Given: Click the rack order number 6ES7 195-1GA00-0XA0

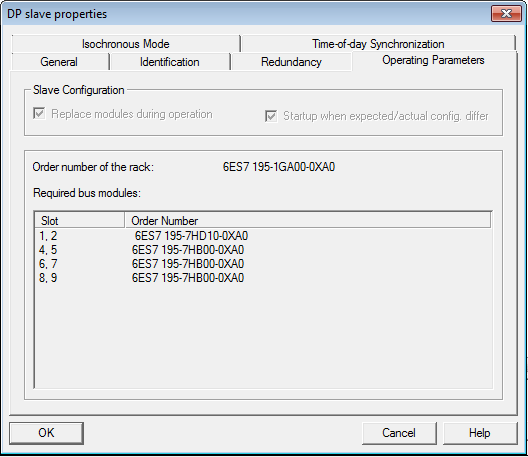Looking at the screenshot, I should tap(279, 167).
